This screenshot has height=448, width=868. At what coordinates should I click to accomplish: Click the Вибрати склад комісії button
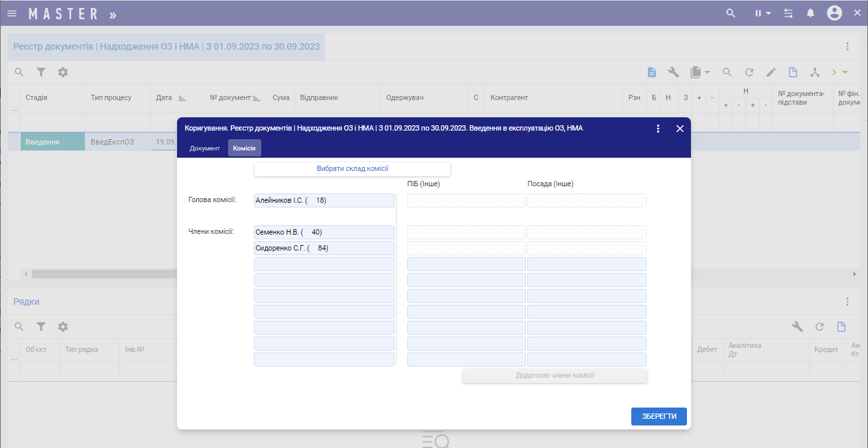[352, 169]
